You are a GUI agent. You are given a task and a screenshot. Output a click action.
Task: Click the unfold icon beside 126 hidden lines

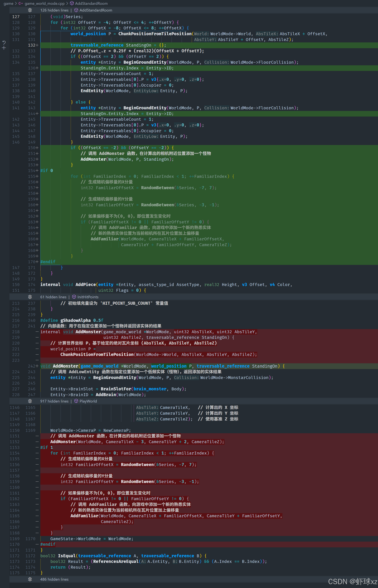click(x=30, y=10)
